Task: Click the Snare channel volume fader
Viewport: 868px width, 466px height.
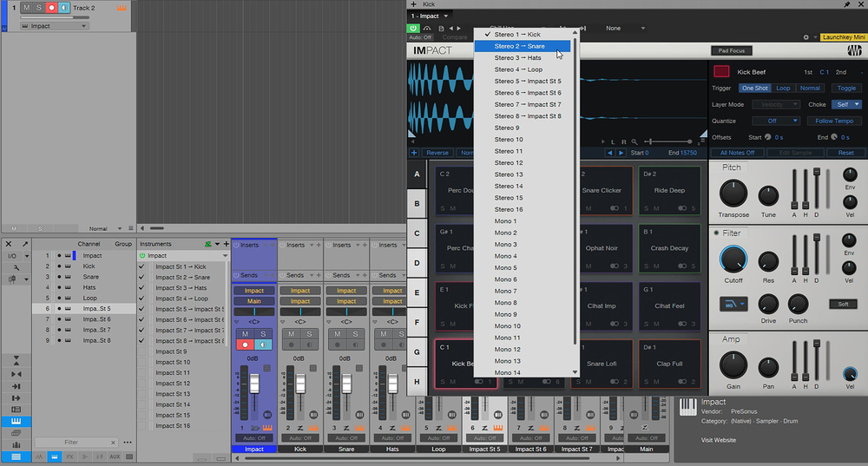Action: coord(346,384)
